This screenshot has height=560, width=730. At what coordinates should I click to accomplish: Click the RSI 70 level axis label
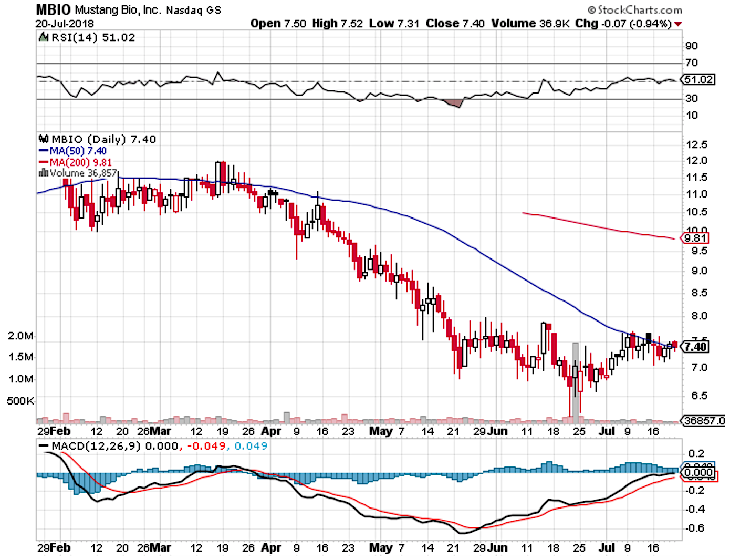[x=692, y=63]
